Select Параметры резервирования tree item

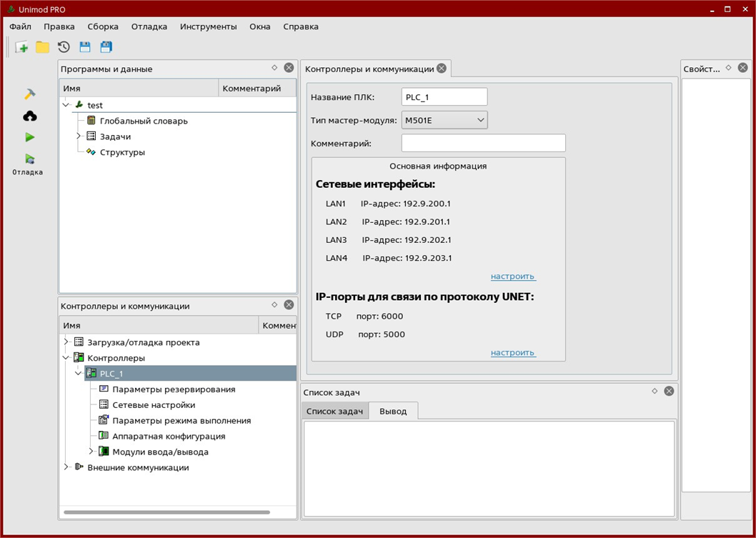pos(174,389)
